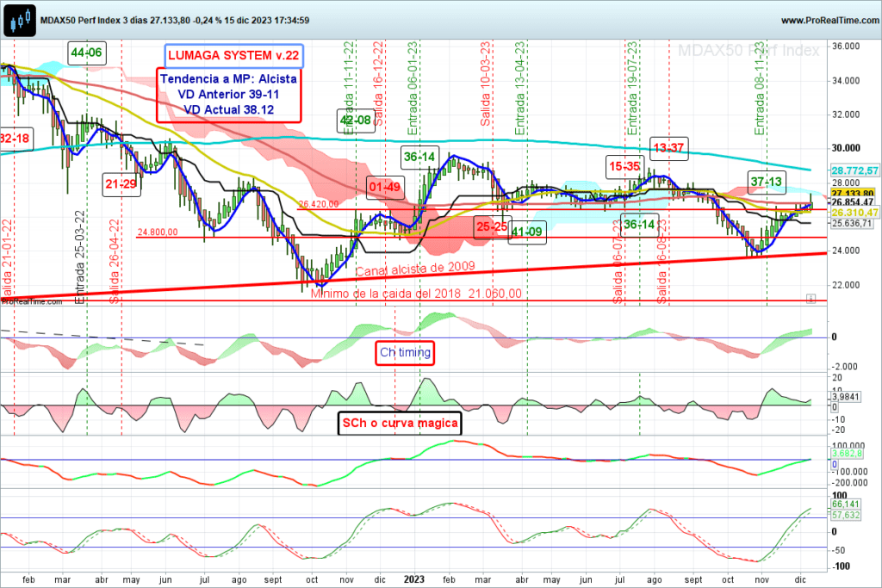Click the 'Salida 16-12-22' vertical marker label

[379, 84]
